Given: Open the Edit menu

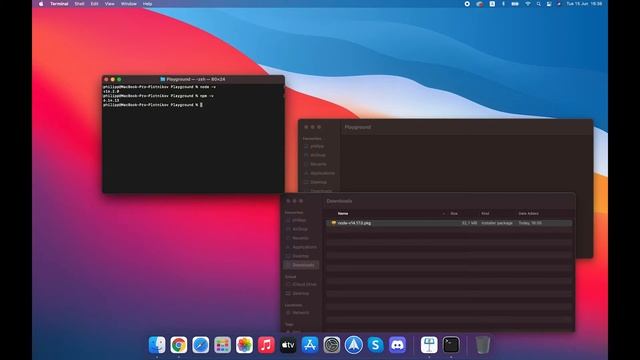Looking at the screenshot, I should point(94,4).
